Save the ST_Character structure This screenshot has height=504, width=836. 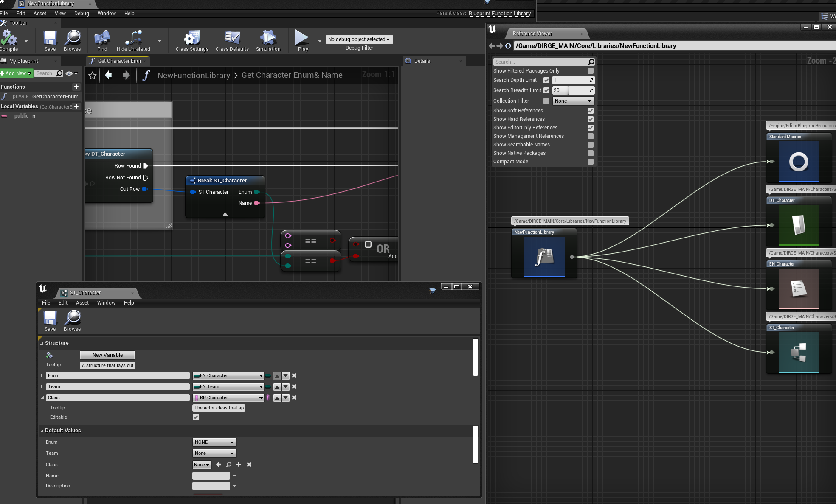pos(50,321)
